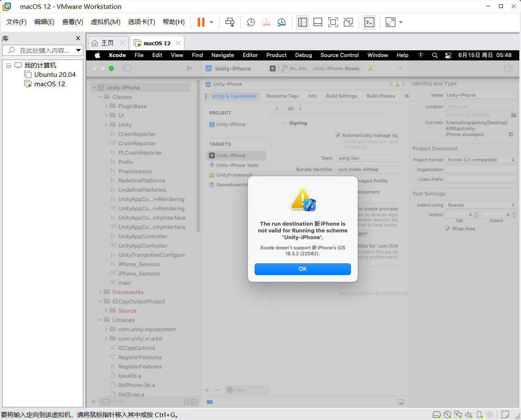Screen dimensions: 521x420
Task: Switch to the 主页 tab
Action: (x=107, y=43)
